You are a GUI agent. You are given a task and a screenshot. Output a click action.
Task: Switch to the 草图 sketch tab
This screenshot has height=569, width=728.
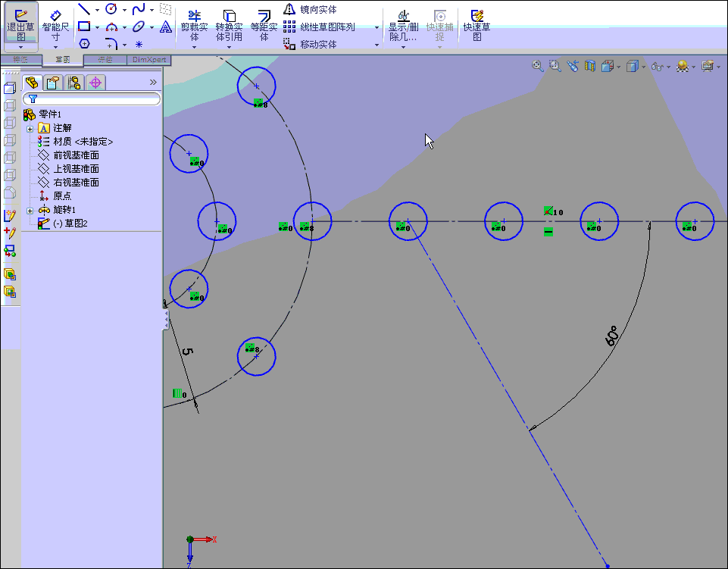pos(63,59)
